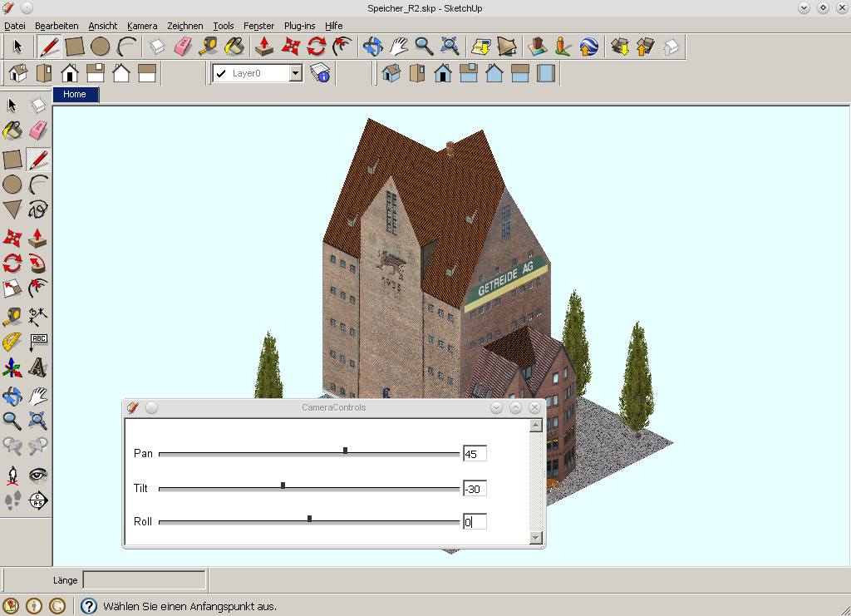Choose the Axes tool

pyautogui.click(x=12, y=367)
